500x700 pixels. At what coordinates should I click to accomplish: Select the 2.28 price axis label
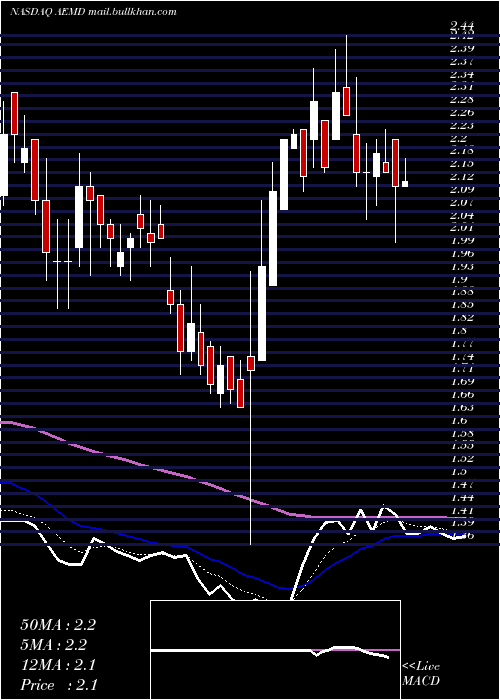pos(462,99)
